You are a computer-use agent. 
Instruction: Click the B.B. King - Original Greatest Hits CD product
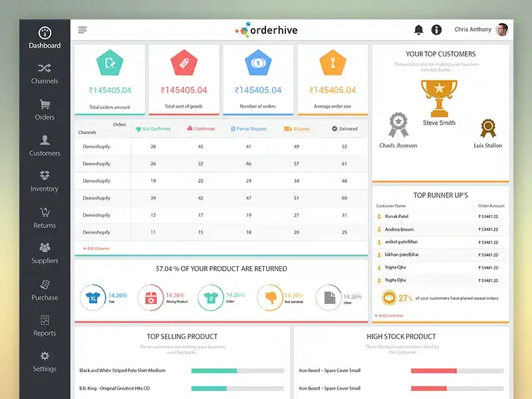pyautogui.click(x=114, y=388)
